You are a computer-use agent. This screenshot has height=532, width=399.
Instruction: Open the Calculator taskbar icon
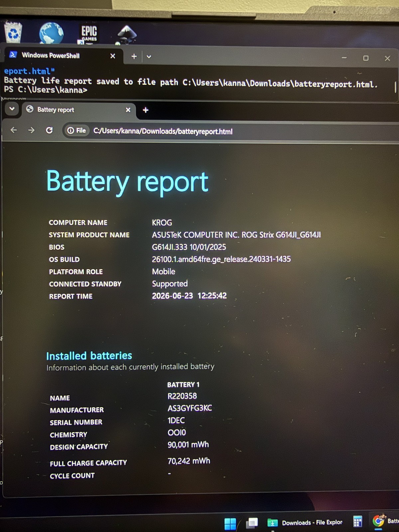click(x=357, y=522)
